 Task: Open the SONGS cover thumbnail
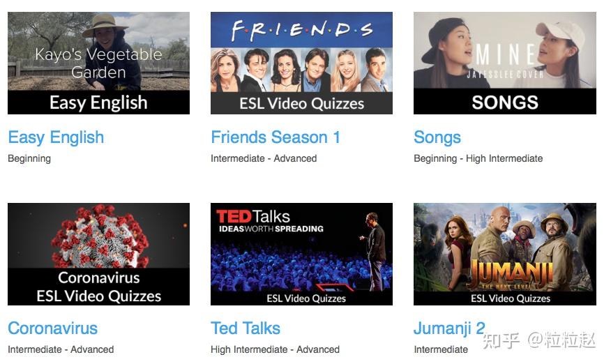(x=504, y=63)
